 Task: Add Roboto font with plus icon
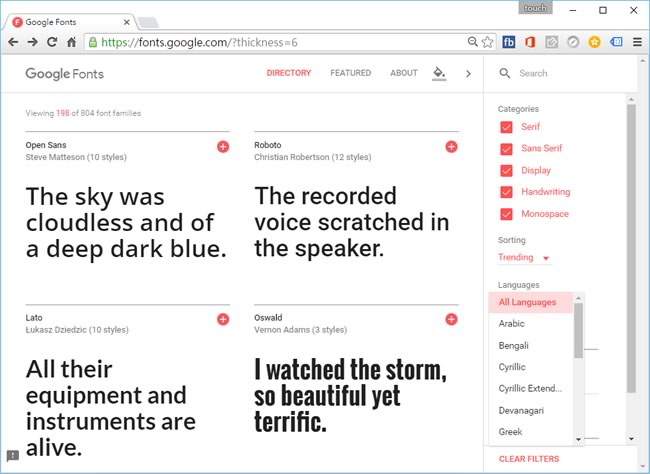click(x=451, y=146)
